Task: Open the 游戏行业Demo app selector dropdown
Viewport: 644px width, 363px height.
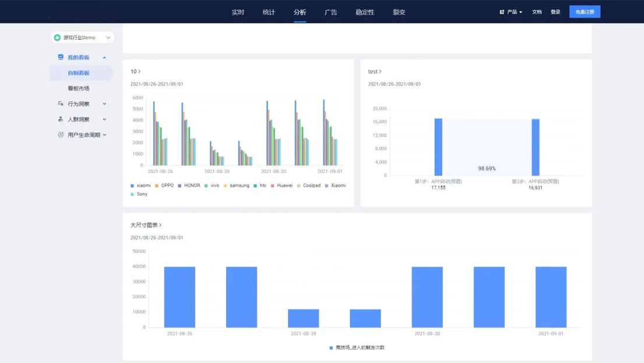Action: click(108, 37)
